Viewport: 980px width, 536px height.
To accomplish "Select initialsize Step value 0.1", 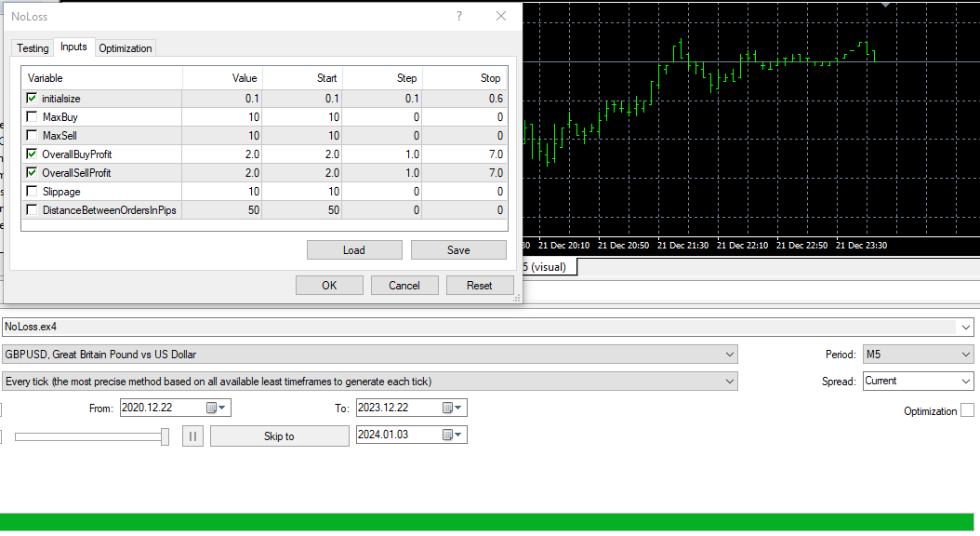I will pos(382,99).
